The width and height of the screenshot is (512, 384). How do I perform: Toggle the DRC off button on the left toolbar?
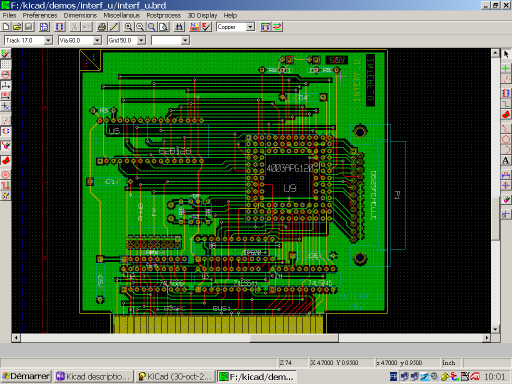click(x=6, y=54)
